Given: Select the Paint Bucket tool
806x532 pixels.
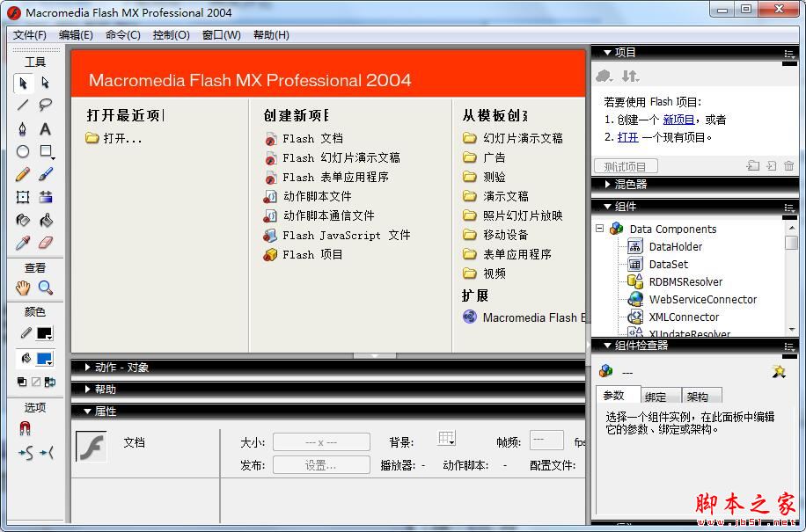Looking at the screenshot, I should pyautogui.click(x=45, y=221).
